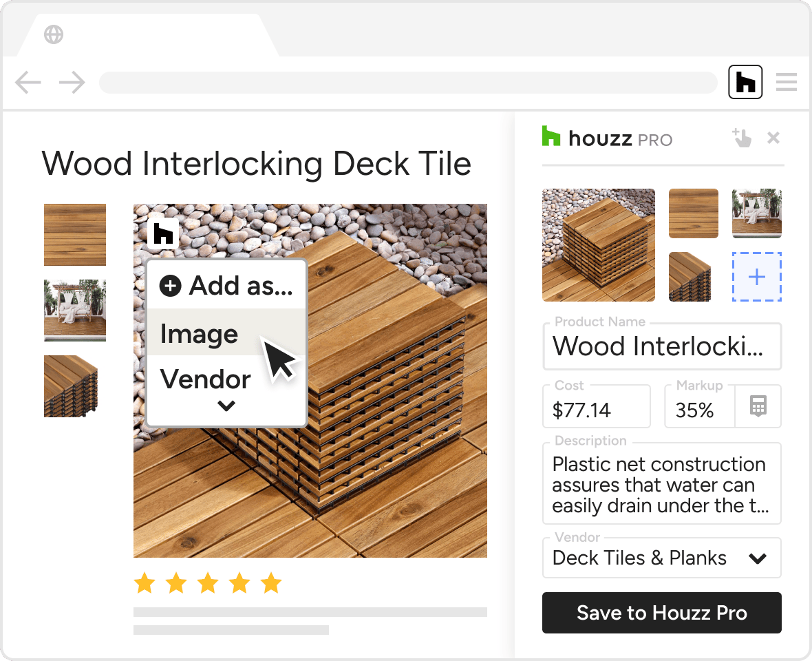Screen dimensions: 812x661
Task: Open the browser hamburger menu
Action: click(786, 83)
